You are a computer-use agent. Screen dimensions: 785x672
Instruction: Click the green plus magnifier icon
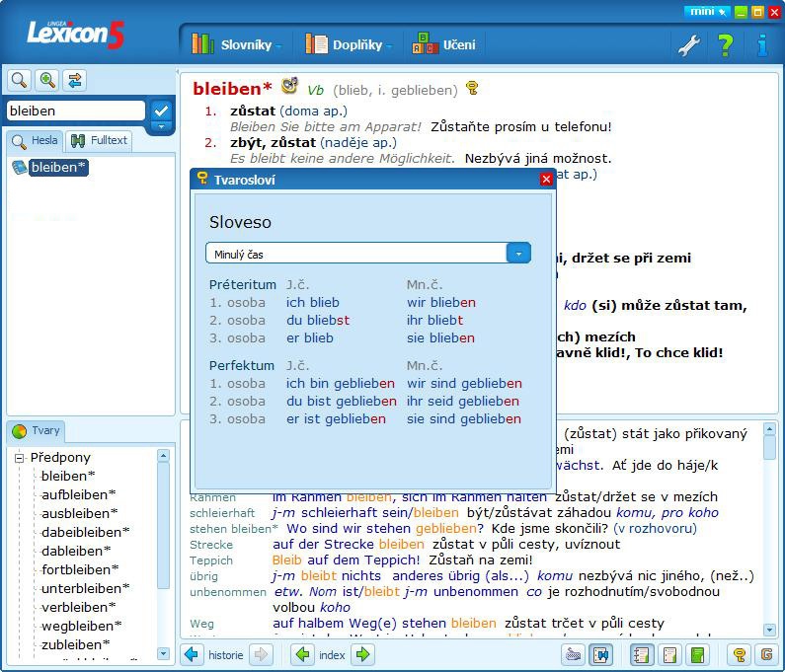(x=46, y=80)
